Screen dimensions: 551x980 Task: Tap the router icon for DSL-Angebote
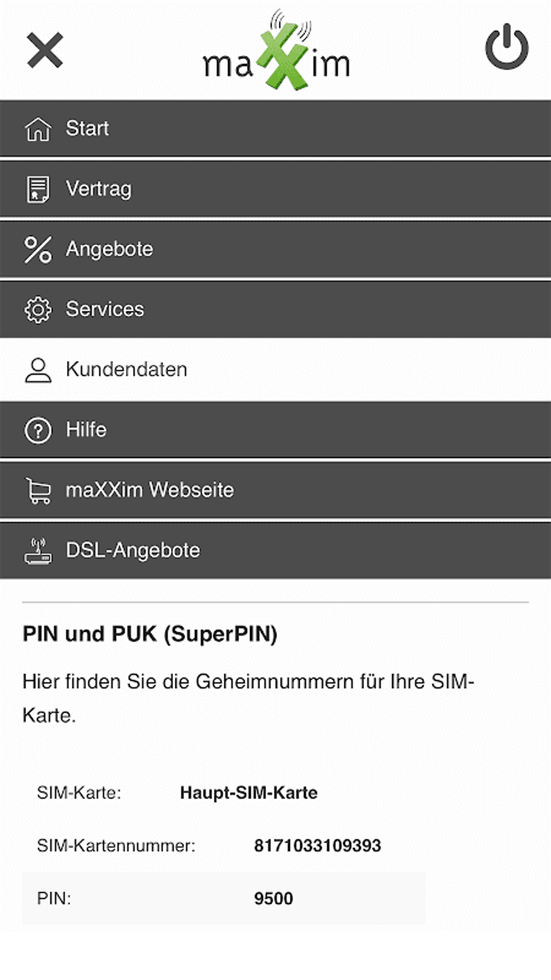click(38, 551)
